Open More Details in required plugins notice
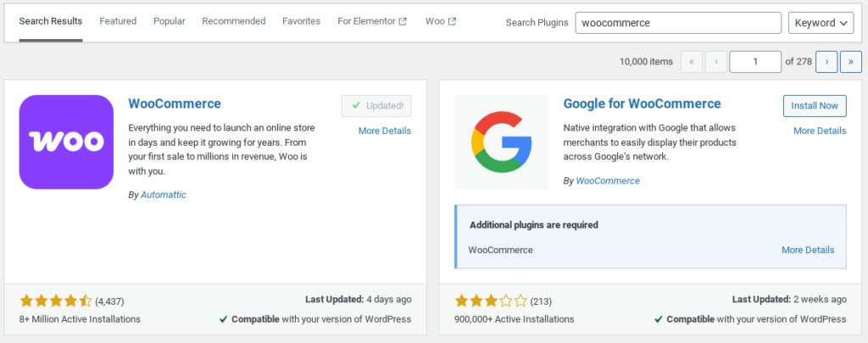Viewport: 868px width, 343px height. [x=808, y=250]
